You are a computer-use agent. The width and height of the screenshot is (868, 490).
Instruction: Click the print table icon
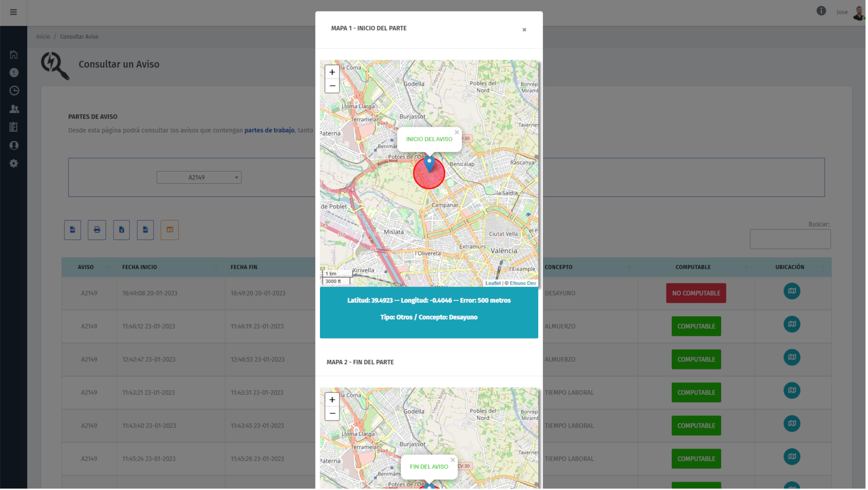coord(97,230)
